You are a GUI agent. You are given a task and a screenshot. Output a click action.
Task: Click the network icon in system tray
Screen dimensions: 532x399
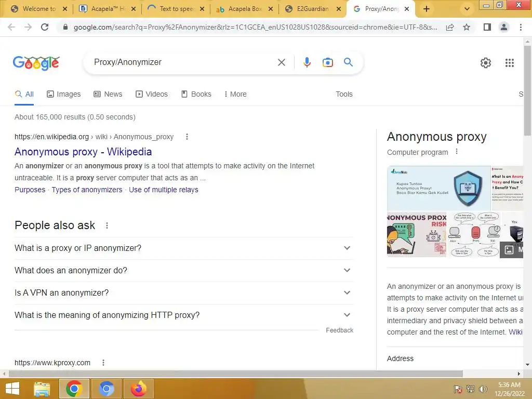coord(470,389)
